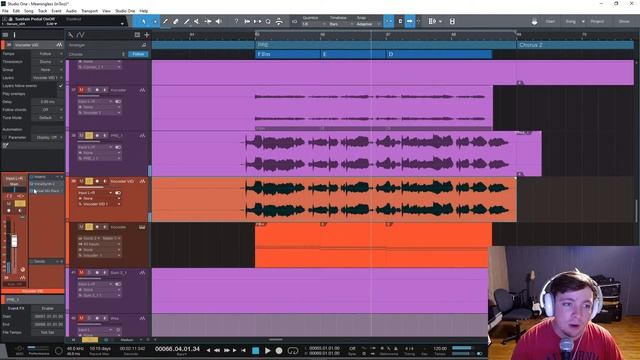Click the Stop transport button
The image size is (640, 360).
pyautogui.click(x=256, y=351)
